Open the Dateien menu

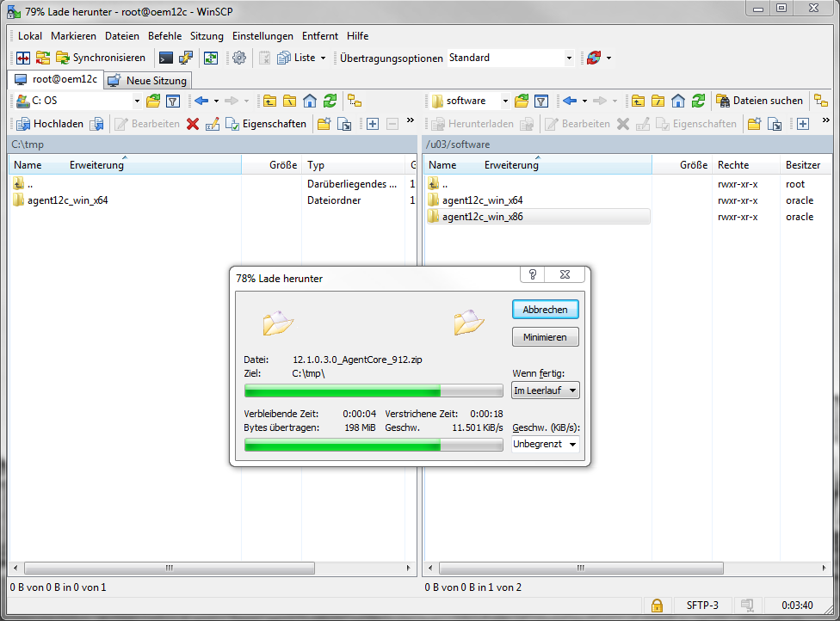pyautogui.click(x=122, y=36)
